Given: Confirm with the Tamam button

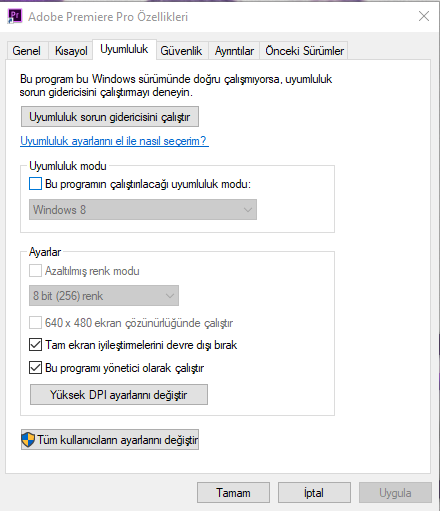Looking at the screenshot, I should [x=233, y=493].
